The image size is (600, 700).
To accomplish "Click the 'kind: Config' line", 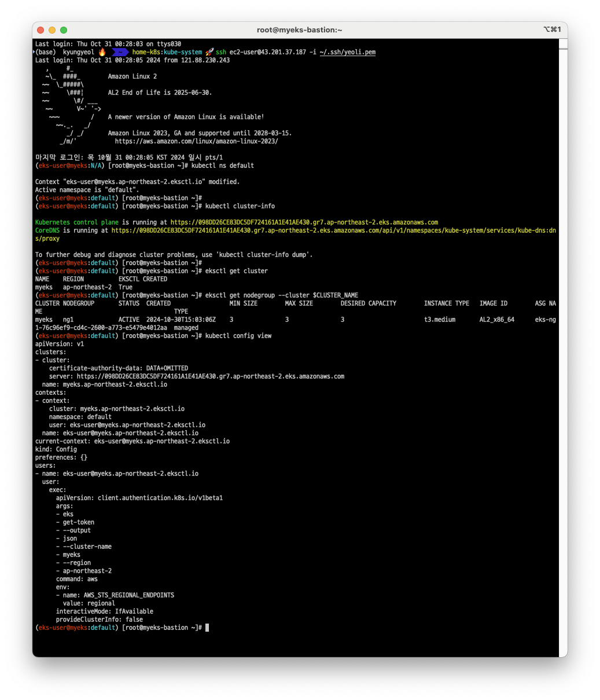I will pyautogui.click(x=56, y=449).
